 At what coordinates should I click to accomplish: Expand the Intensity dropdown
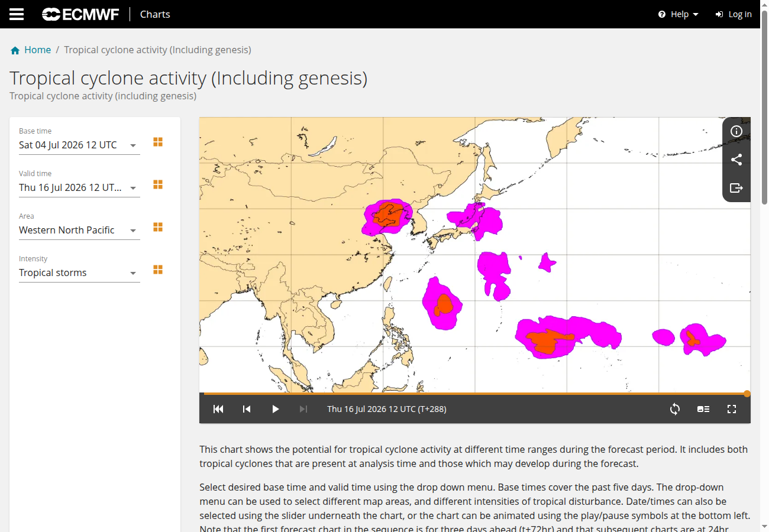coord(79,273)
